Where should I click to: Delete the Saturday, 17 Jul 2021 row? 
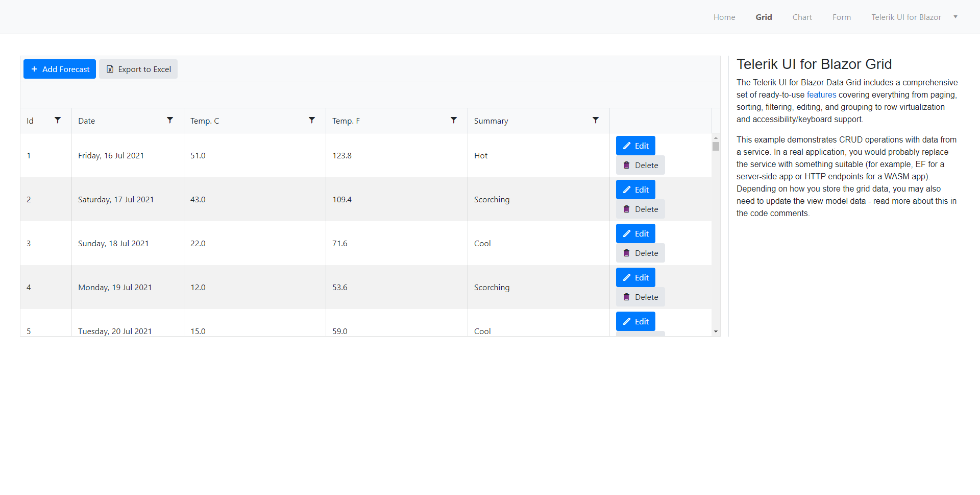point(641,209)
